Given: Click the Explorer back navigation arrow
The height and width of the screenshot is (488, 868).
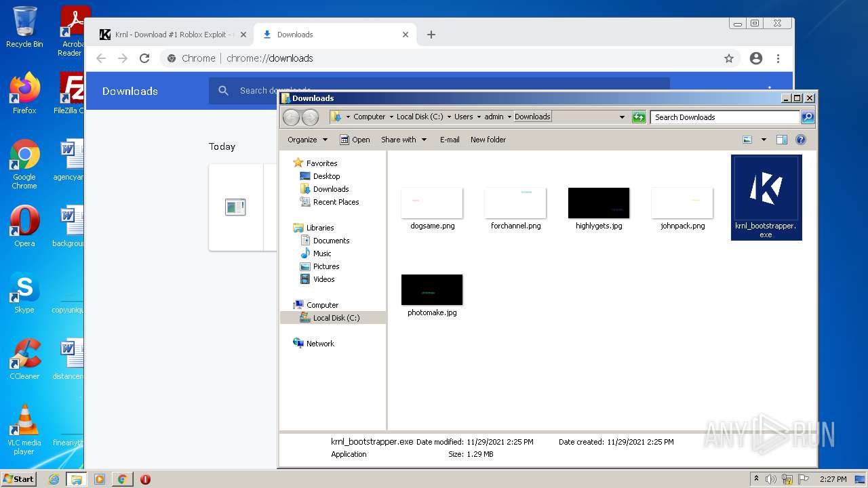Looking at the screenshot, I should point(291,117).
